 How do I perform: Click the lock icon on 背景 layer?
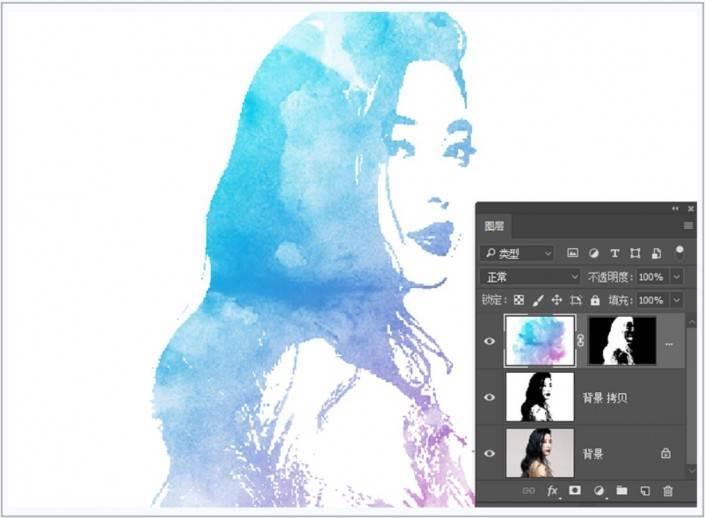coord(666,453)
